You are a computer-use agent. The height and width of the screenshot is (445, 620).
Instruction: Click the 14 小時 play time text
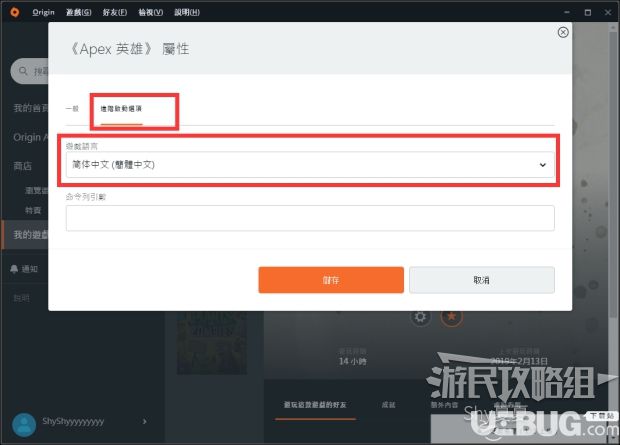coord(352,361)
